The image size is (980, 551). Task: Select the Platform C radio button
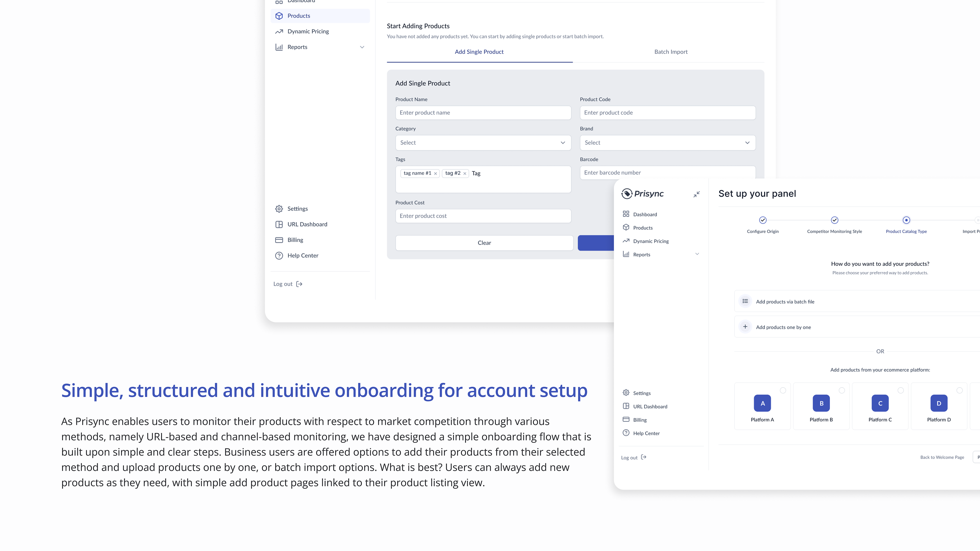[x=900, y=391]
